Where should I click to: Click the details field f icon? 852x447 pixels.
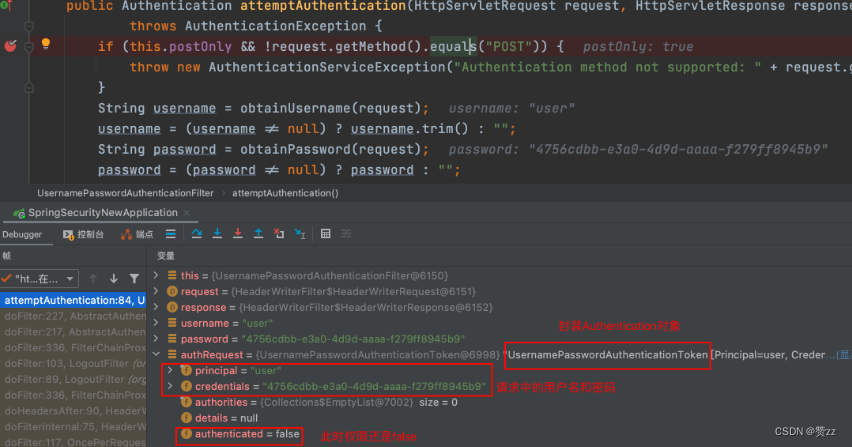[x=186, y=418]
